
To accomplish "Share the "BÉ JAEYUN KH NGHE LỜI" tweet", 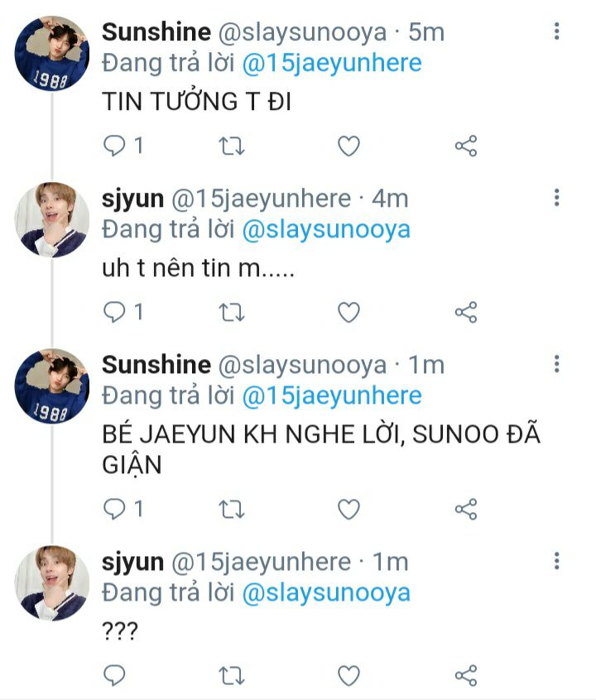I will coord(466,510).
